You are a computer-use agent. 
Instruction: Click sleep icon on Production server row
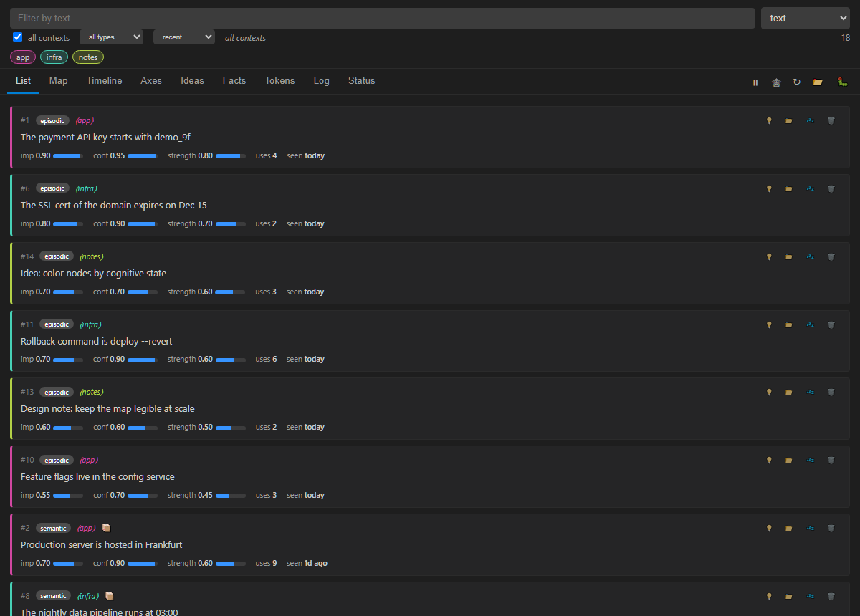pyautogui.click(x=811, y=529)
